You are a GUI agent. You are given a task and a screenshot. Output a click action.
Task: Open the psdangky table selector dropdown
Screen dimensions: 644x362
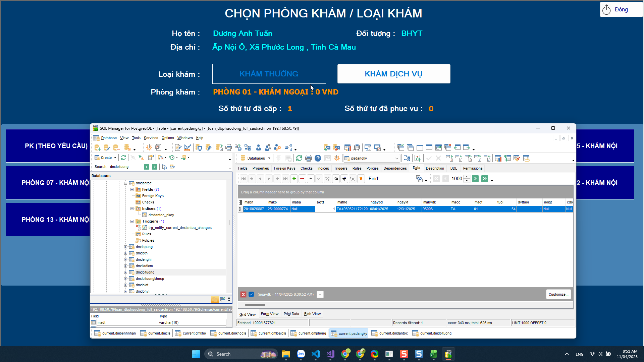[x=396, y=158]
